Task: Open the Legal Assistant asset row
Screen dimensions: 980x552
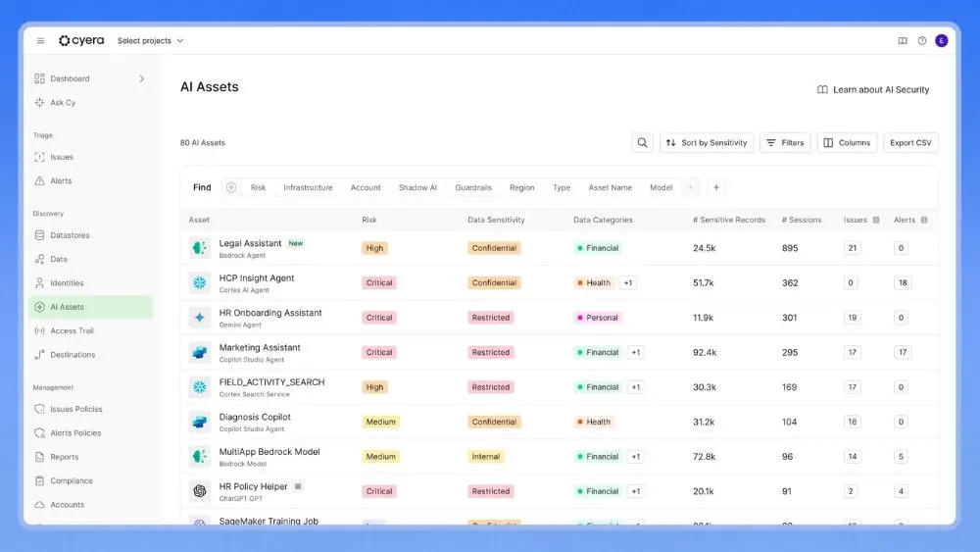Action: tap(559, 248)
